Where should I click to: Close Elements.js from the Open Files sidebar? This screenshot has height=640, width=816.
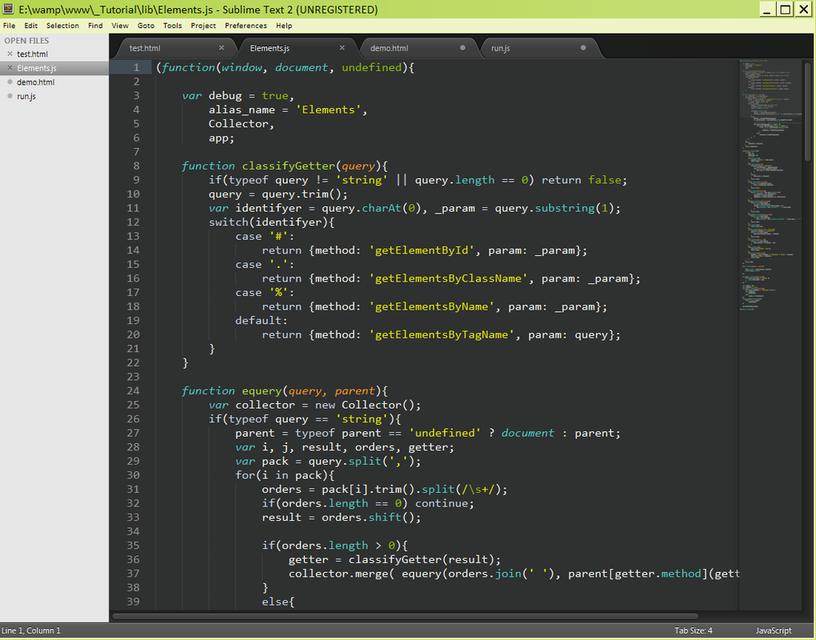click(10, 68)
